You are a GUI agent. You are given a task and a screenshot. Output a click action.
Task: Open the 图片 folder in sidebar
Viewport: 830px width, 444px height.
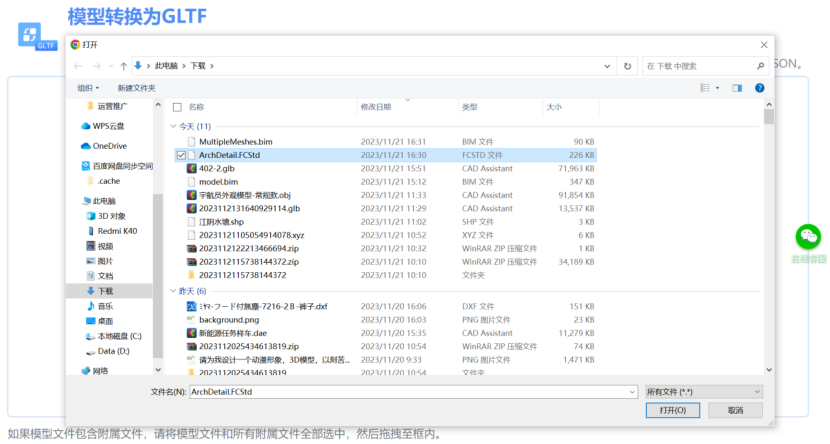[x=100, y=261]
